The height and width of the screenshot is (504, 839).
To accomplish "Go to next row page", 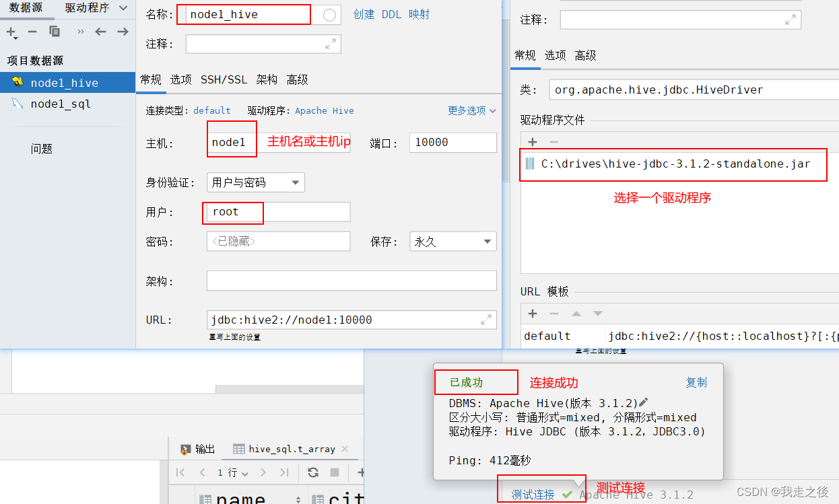I will (263, 472).
